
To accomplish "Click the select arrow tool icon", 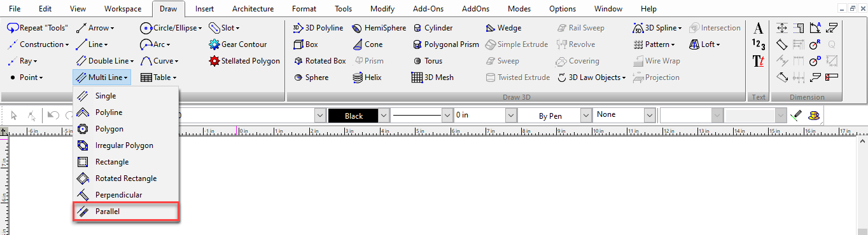I will pyautogui.click(x=14, y=116).
